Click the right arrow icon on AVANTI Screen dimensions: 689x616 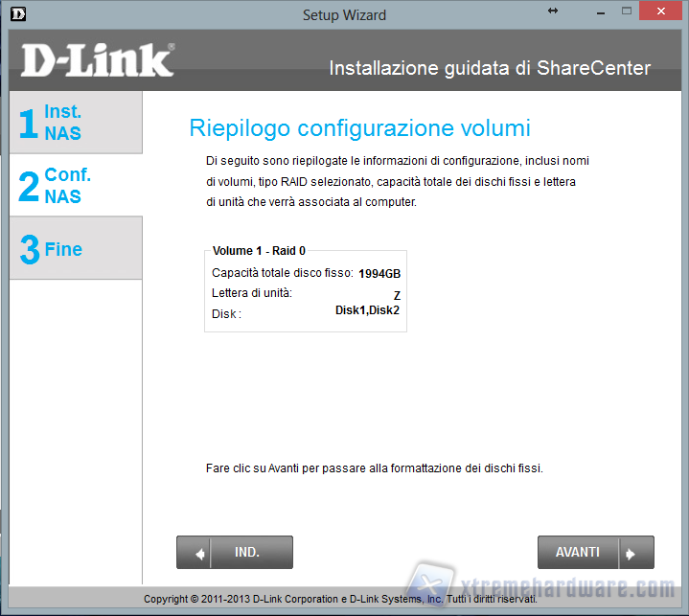630,553
